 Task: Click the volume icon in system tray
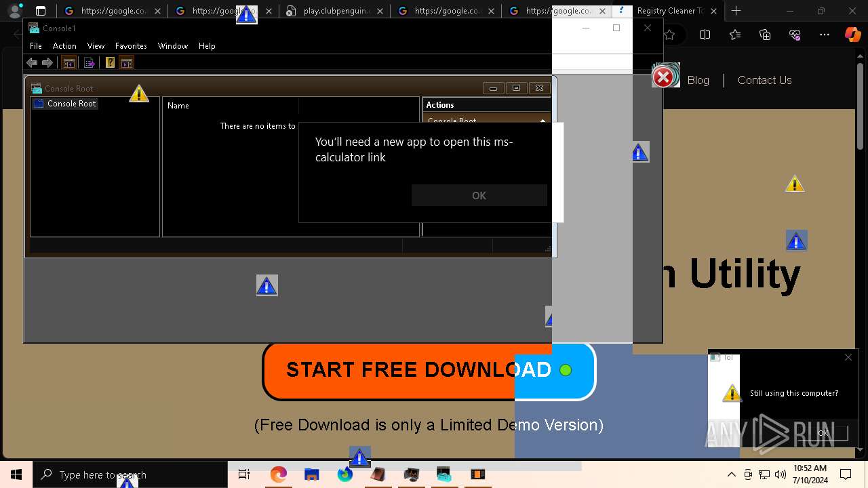pos(781,474)
